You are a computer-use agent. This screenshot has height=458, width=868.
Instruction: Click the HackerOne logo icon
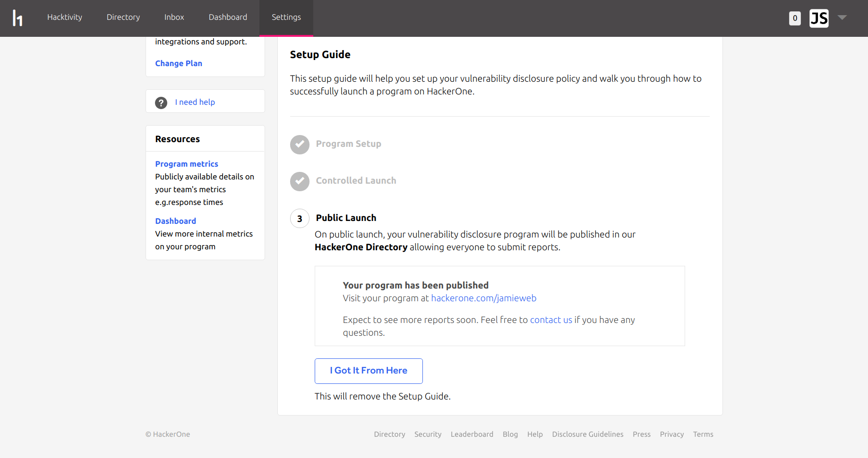pos(17,18)
